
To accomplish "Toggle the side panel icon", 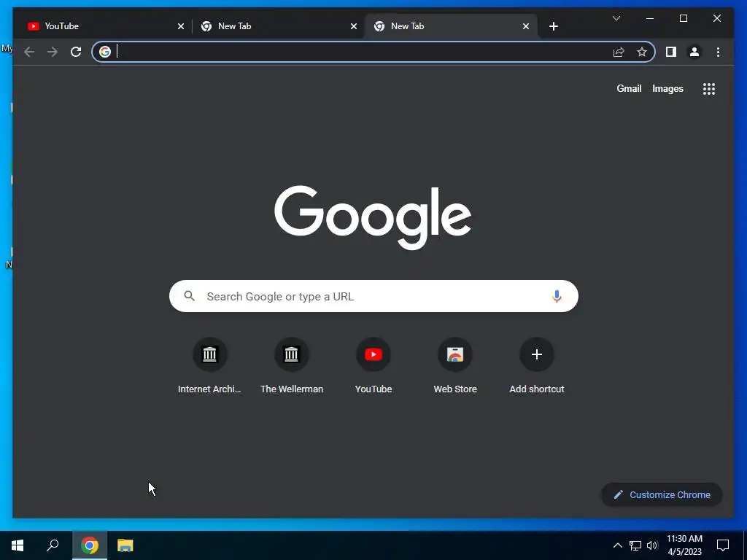I will [x=671, y=52].
